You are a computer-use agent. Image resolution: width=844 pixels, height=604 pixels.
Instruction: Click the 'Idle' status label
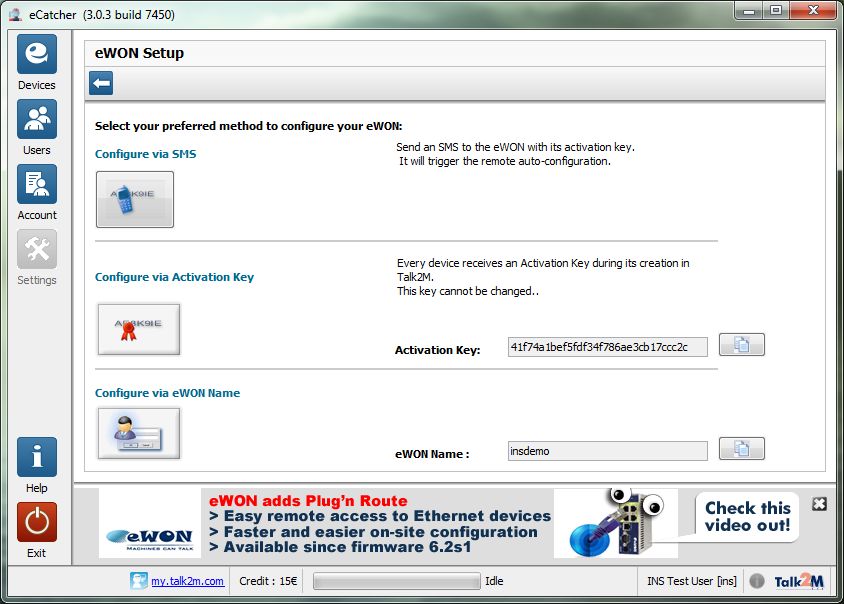(494, 581)
